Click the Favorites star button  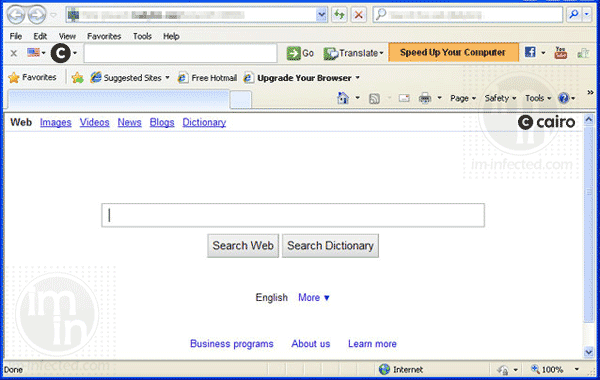tap(33, 77)
